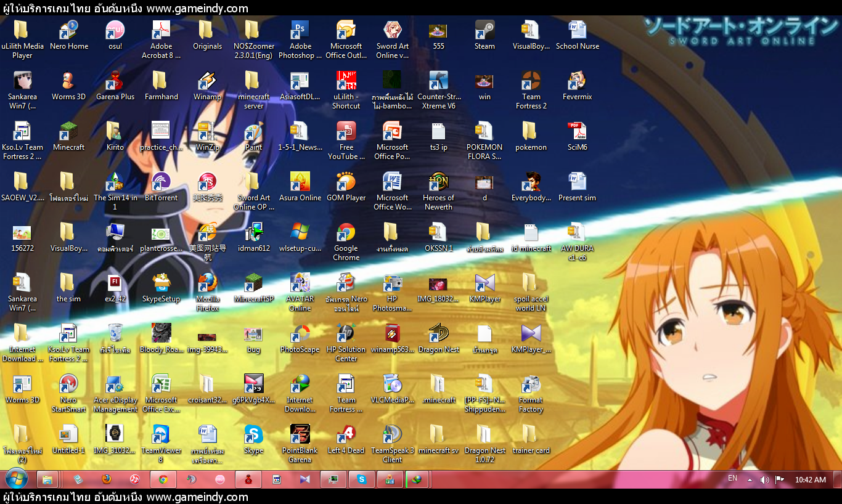Run SkypeSetup installer
Viewport: 842px width, 504px height.
pyautogui.click(x=161, y=288)
